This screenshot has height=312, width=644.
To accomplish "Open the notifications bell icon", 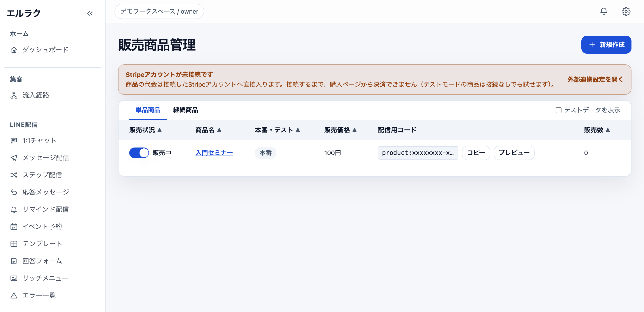I will 604,11.
